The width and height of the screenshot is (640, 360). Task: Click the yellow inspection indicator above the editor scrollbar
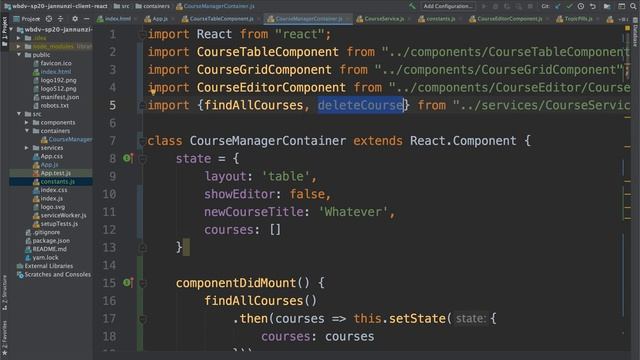click(x=627, y=29)
